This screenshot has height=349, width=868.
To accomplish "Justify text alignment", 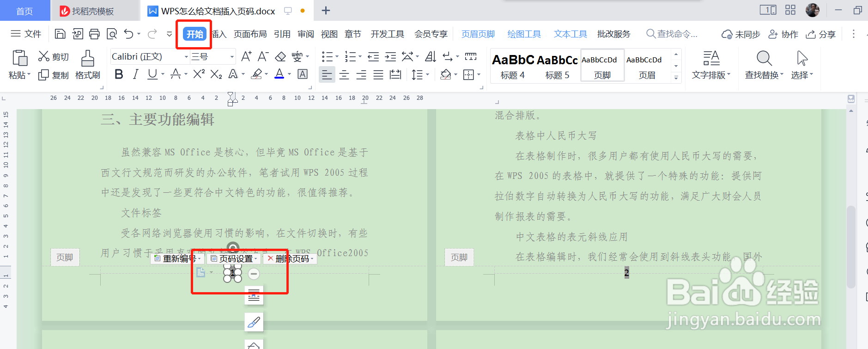I will [x=378, y=74].
